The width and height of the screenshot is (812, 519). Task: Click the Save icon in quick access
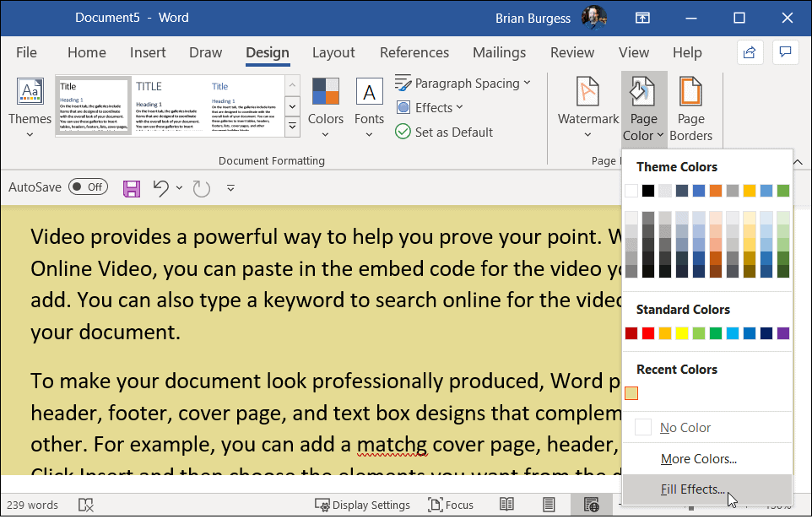tap(132, 188)
